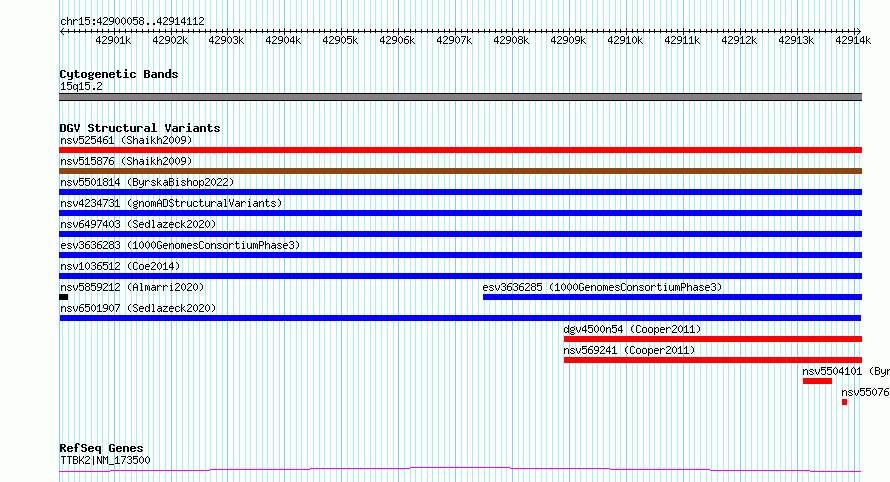Click nsv6497403 (Sedlazeck2020) label
Image resolution: width=890 pixels, height=482 pixels.
click(x=138, y=224)
